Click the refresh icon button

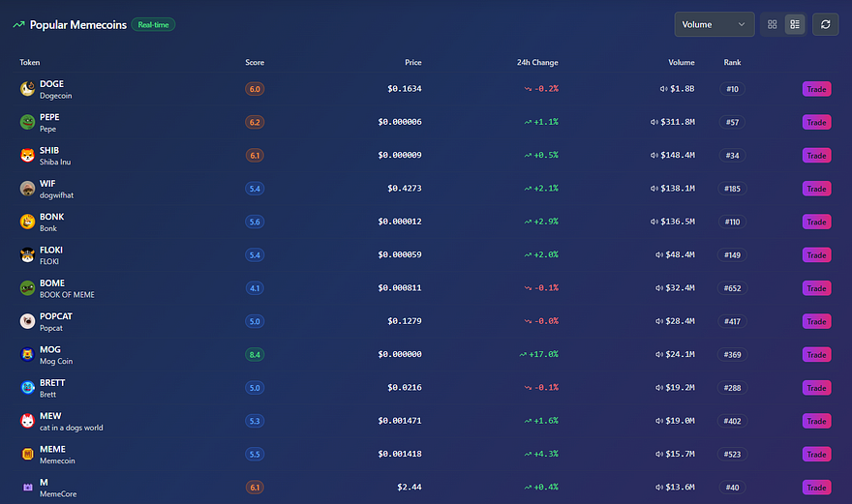[x=825, y=24]
